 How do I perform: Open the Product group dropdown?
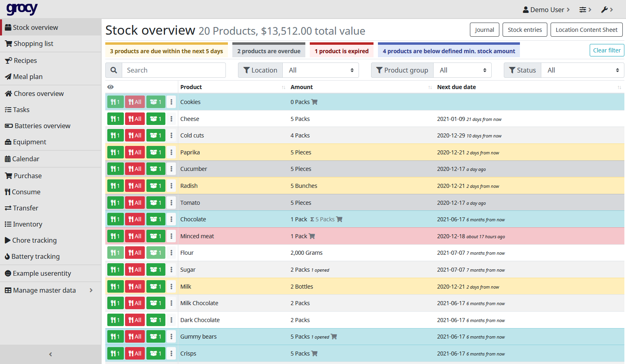(x=462, y=70)
